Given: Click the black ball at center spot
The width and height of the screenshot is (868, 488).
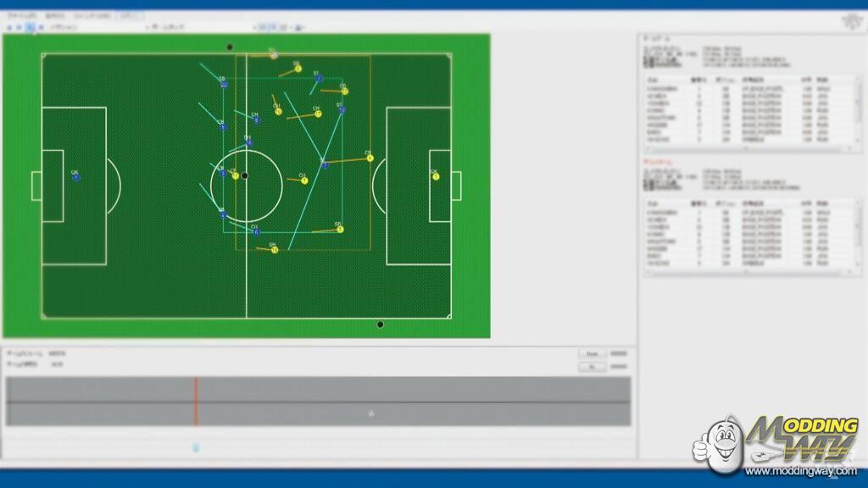Looking at the screenshot, I should pos(244,175).
